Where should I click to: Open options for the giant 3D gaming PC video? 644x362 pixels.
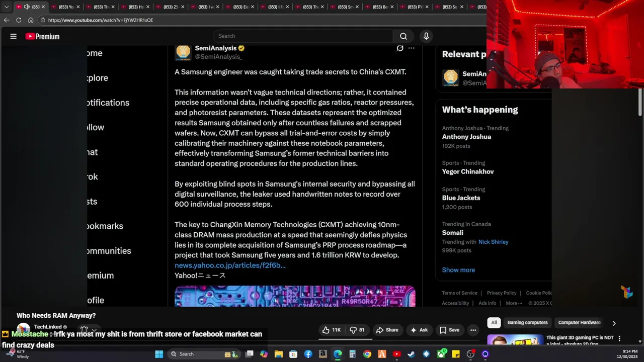point(619,338)
